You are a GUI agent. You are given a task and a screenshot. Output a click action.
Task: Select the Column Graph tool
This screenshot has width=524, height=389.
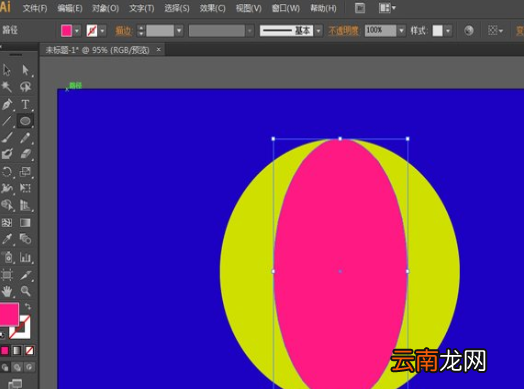(x=25, y=257)
